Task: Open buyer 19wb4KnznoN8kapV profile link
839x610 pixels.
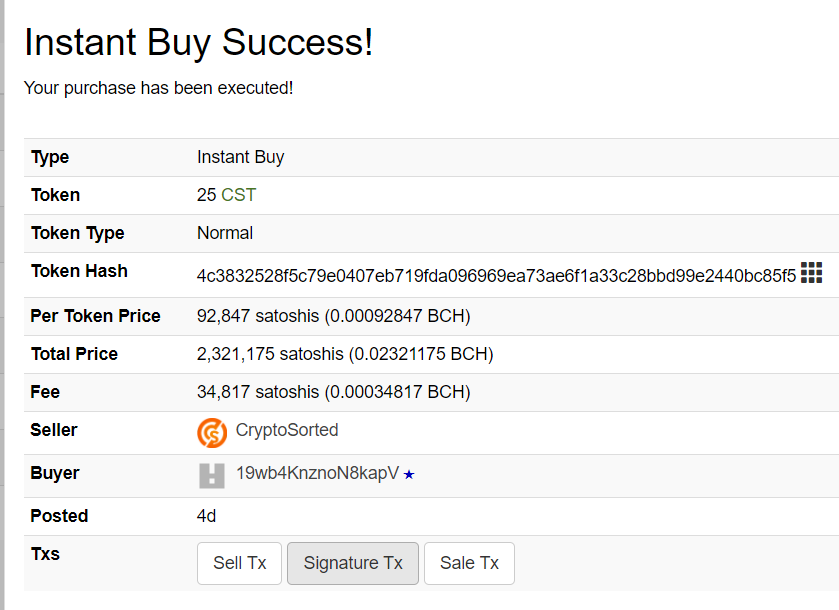Action: click(x=317, y=473)
